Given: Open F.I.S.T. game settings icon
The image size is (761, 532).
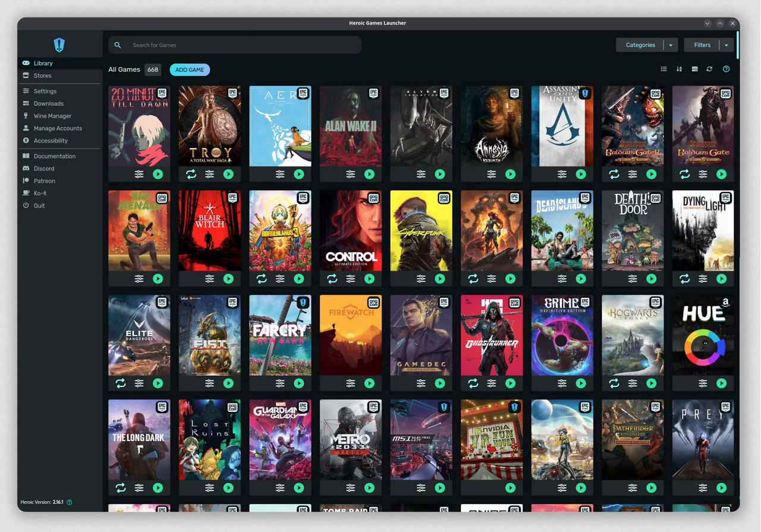Looking at the screenshot, I should click(x=210, y=383).
